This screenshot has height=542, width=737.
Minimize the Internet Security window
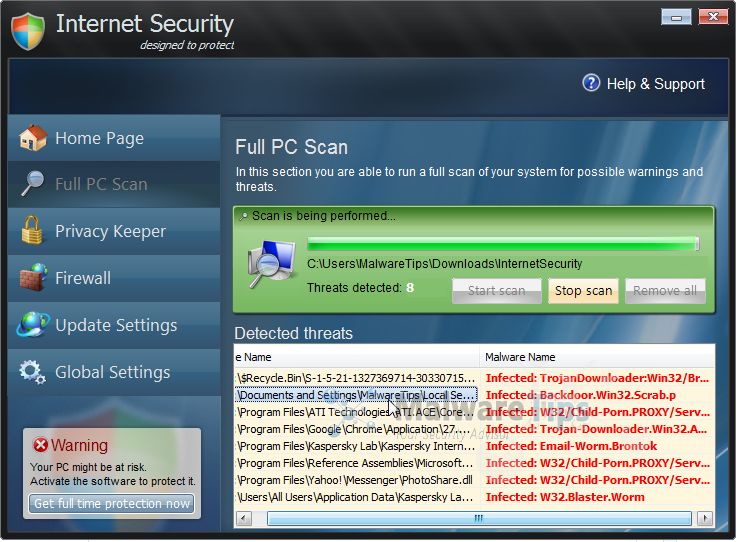(676, 16)
